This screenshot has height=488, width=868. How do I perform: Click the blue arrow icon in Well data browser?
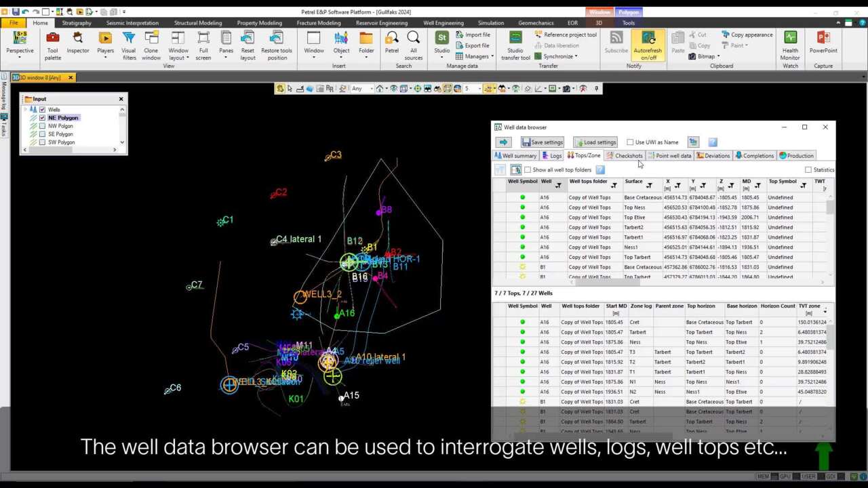(503, 142)
